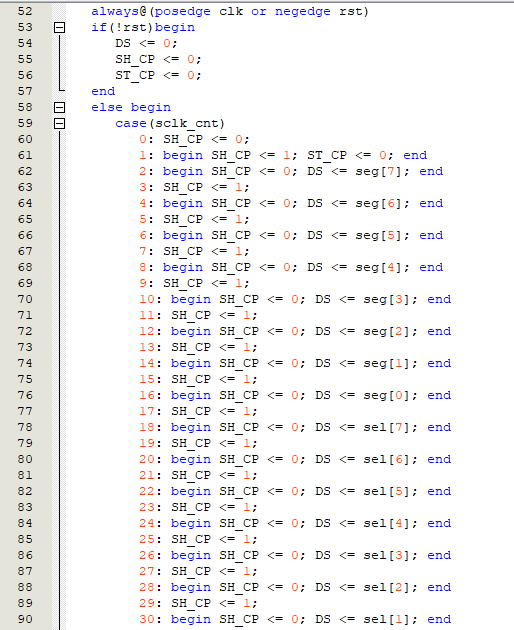Screen dimensions: 514x630
Task: Click sel[2] on case 28 line
Action: click(x=386, y=587)
